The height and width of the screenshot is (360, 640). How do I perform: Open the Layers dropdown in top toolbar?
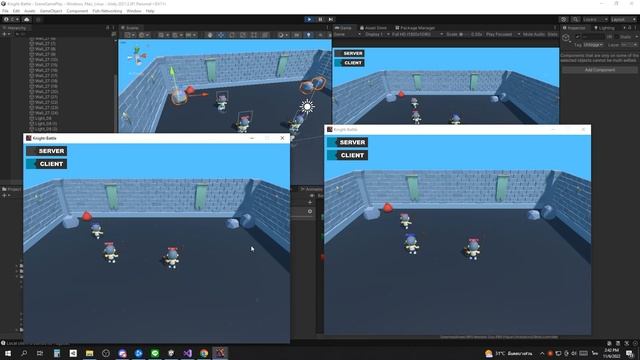coord(595,19)
